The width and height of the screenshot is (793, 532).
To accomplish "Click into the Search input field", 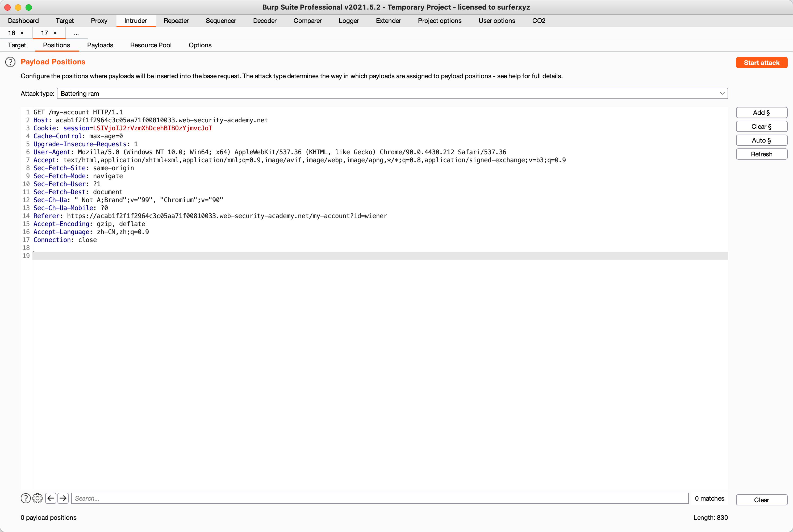I will (380, 498).
